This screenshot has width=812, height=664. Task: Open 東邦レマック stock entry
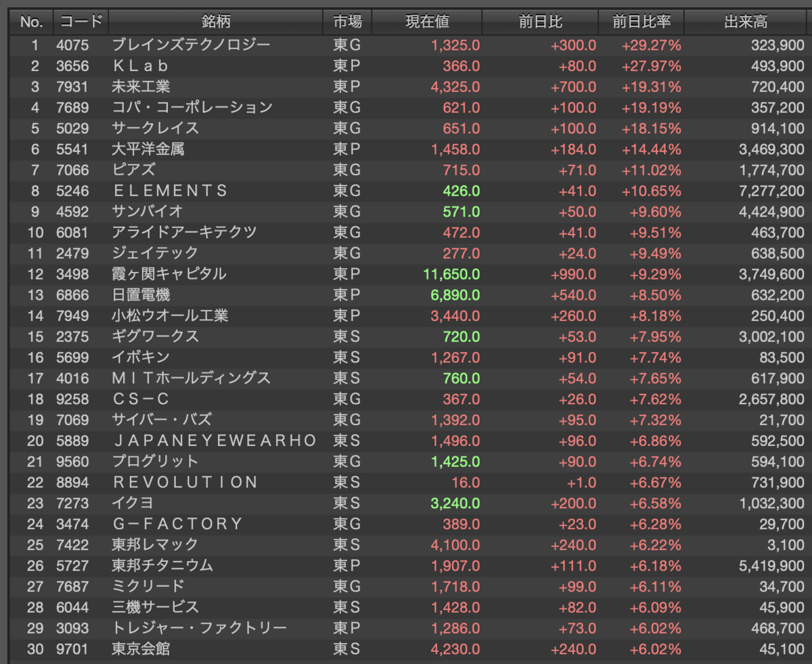point(155,544)
